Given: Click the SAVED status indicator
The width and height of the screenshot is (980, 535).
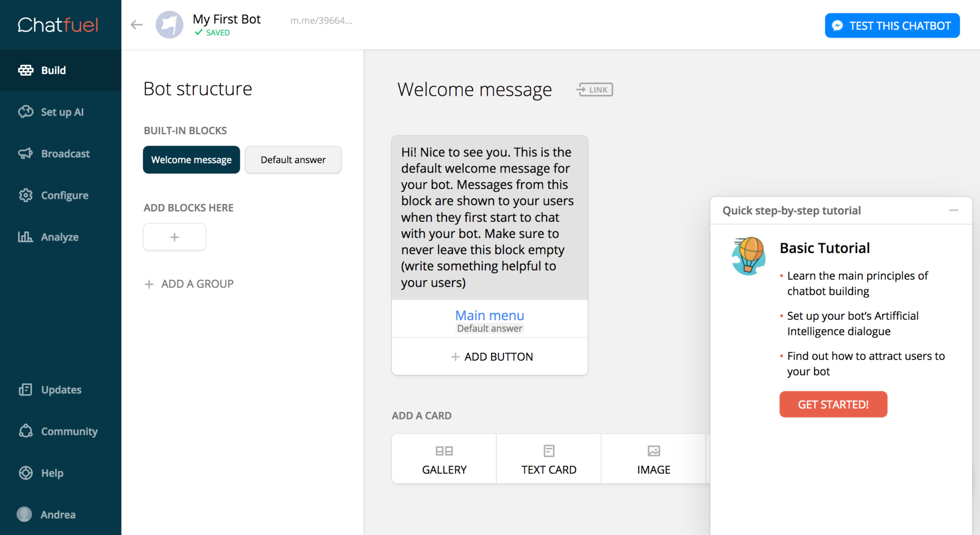Looking at the screenshot, I should (212, 33).
